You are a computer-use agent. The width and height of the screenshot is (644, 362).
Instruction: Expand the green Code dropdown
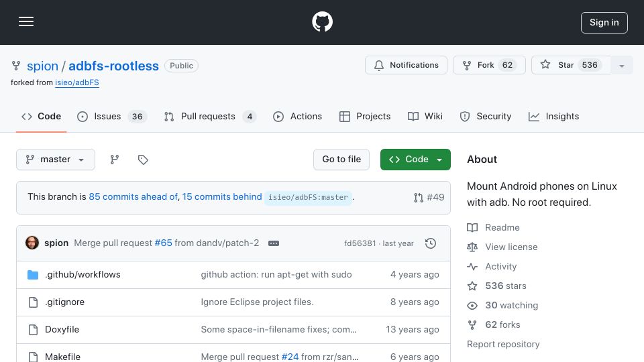point(415,160)
